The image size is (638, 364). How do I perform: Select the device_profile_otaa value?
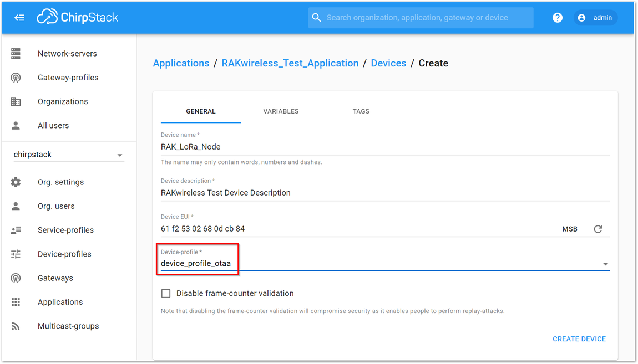point(196,264)
